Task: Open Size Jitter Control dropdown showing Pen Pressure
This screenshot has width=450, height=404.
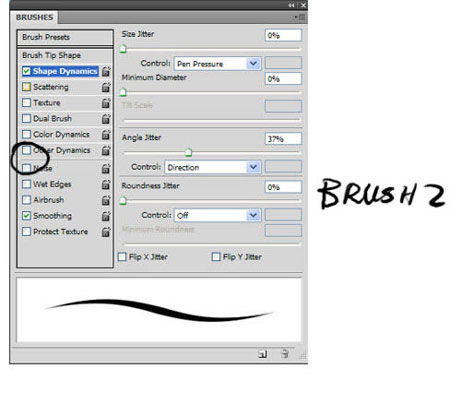Action: coord(218,63)
